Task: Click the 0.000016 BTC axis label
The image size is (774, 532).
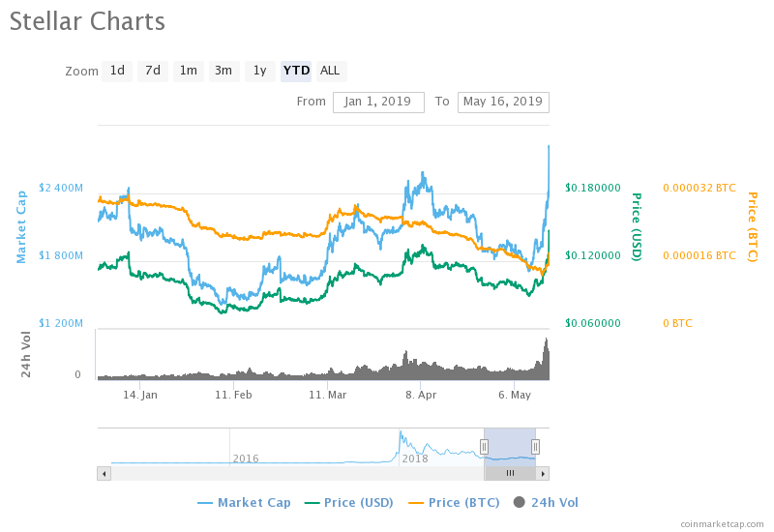Action: (x=700, y=255)
